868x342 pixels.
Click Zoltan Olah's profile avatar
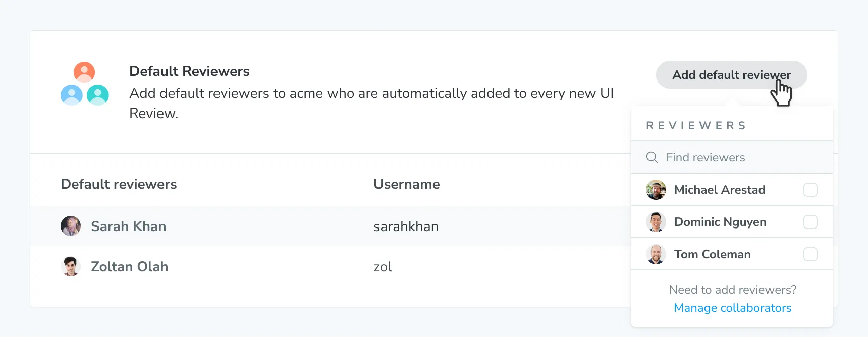coord(71,266)
